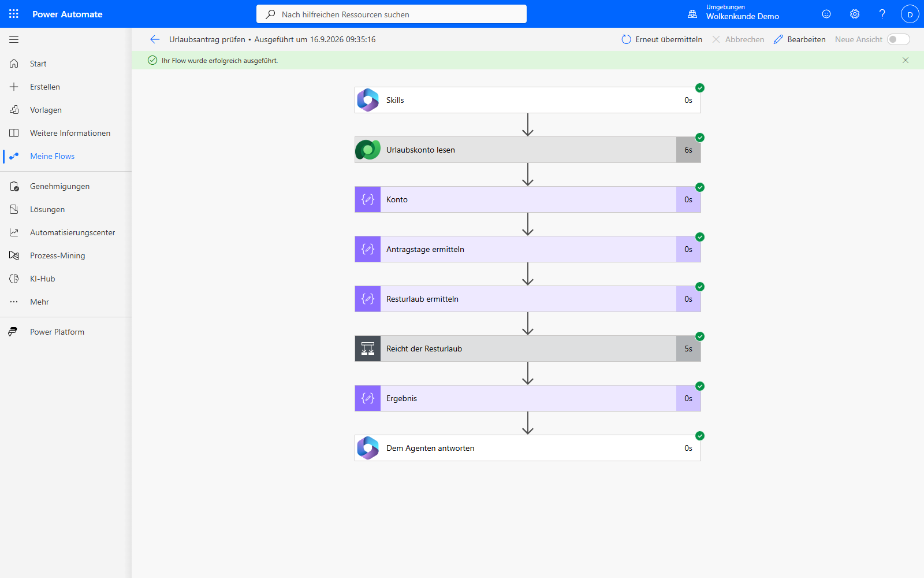Viewport: 924px width, 578px height.
Task: Toggle the Neue Ansicht switch
Action: [x=899, y=39]
